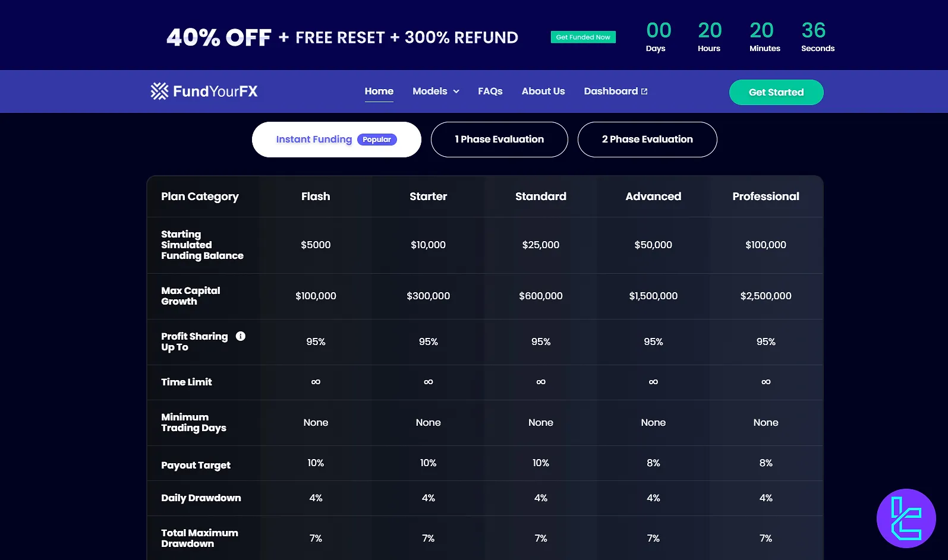Go to the Home menu item

point(379,91)
